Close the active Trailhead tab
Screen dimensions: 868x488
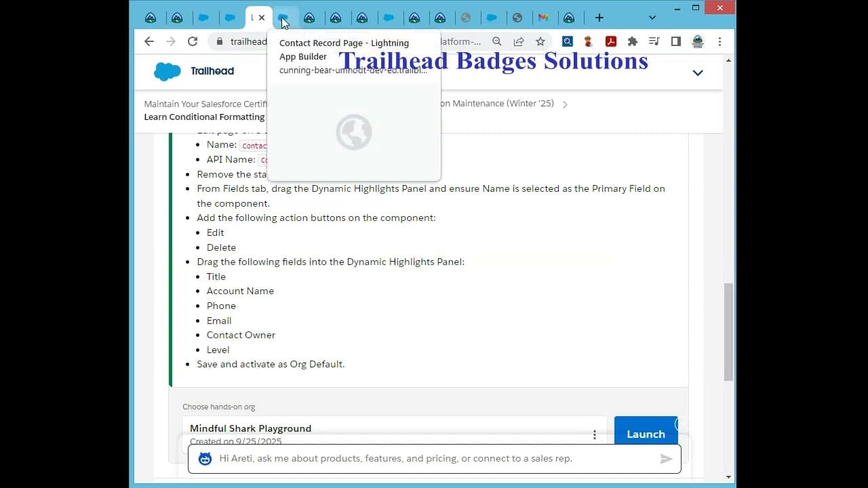tap(262, 18)
